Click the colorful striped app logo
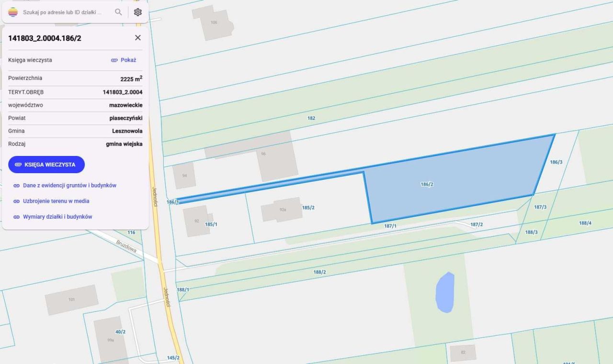This screenshot has height=364, width=613. (x=13, y=12)
